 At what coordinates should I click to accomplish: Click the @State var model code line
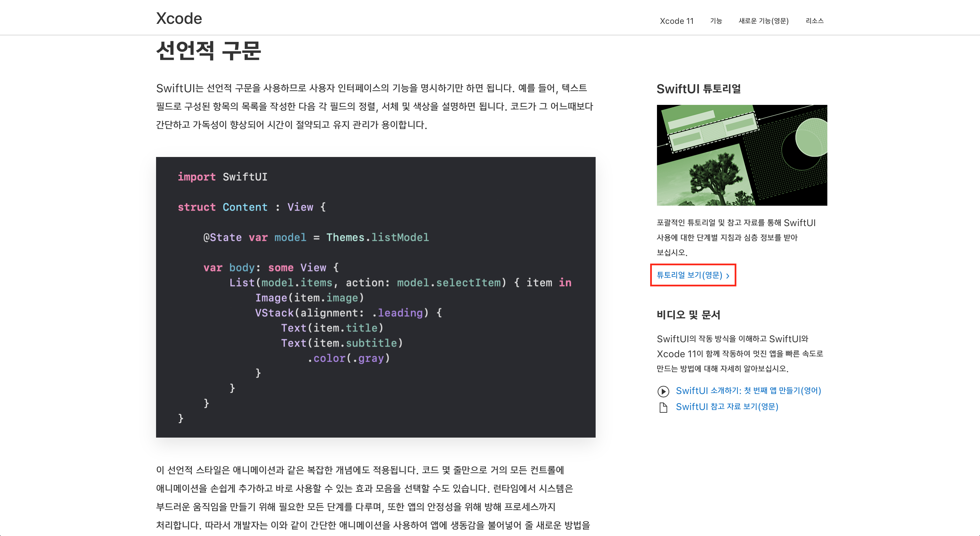pos(316,238)
